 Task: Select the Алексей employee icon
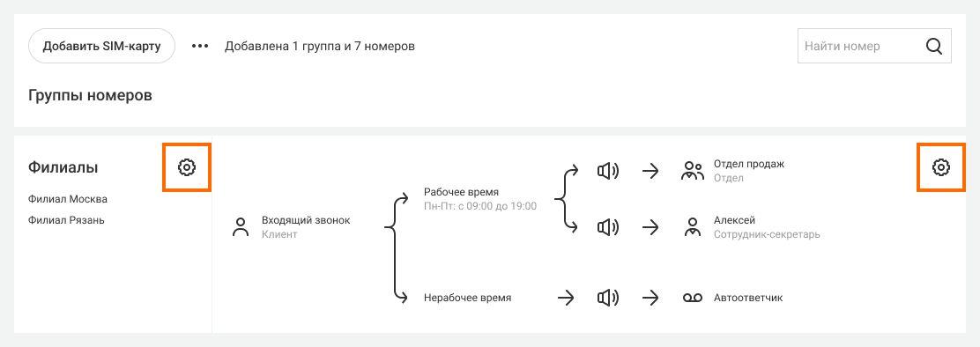tap(692, 228)
